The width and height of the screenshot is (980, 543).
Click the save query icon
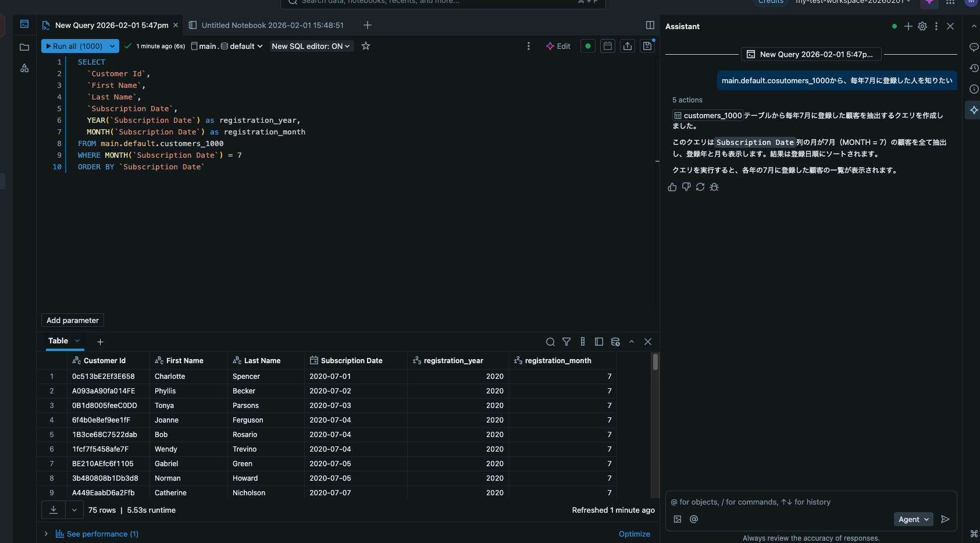647,46
